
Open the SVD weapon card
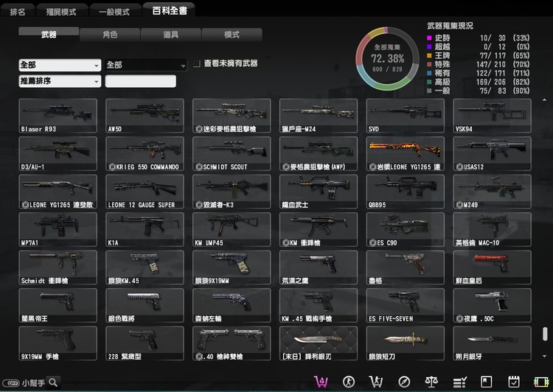coord(406,116)
